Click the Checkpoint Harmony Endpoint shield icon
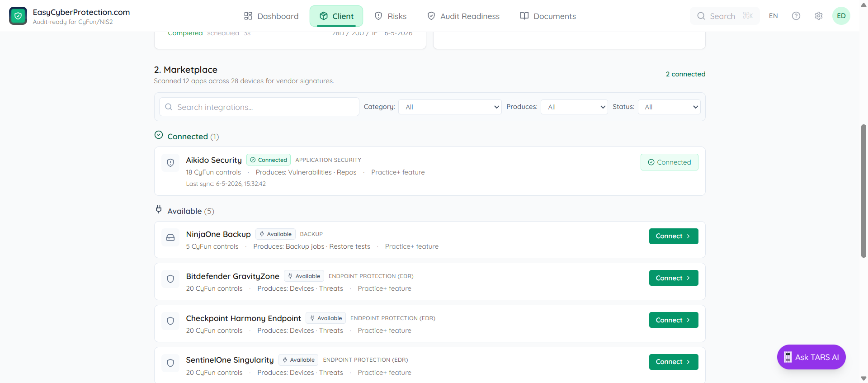868x383 pixels. [x=170, y=321]
